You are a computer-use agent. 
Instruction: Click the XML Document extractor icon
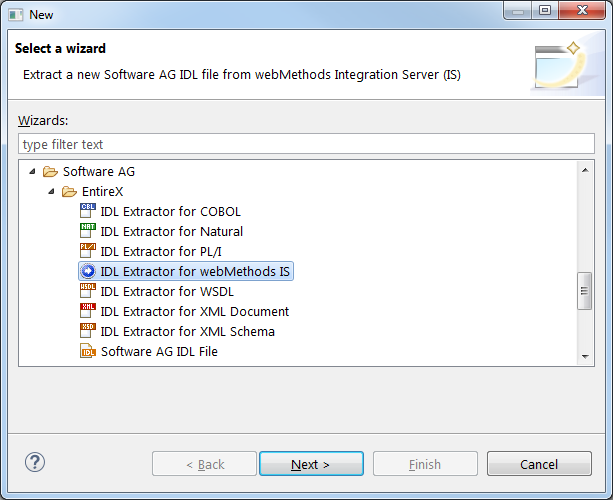(x=88, y=311)
